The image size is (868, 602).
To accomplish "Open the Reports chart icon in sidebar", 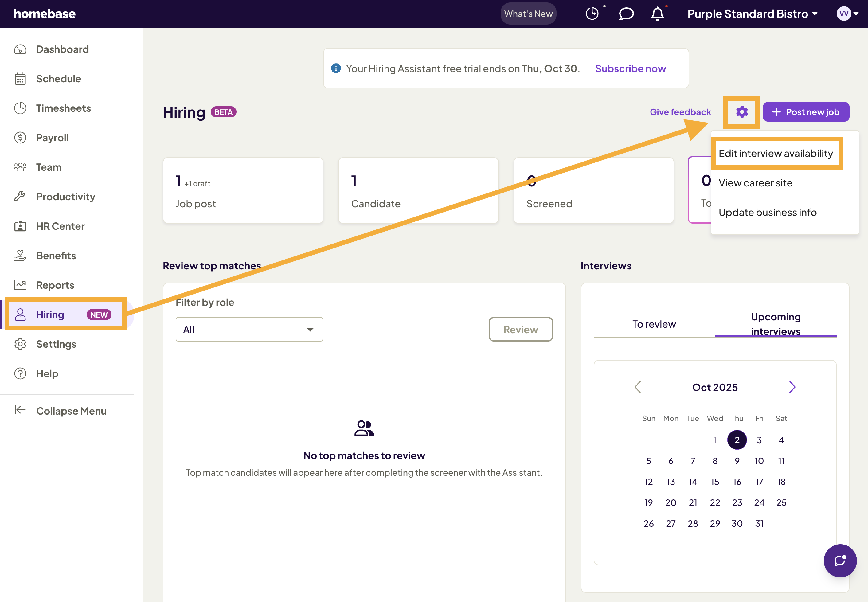I will point(20,285).
